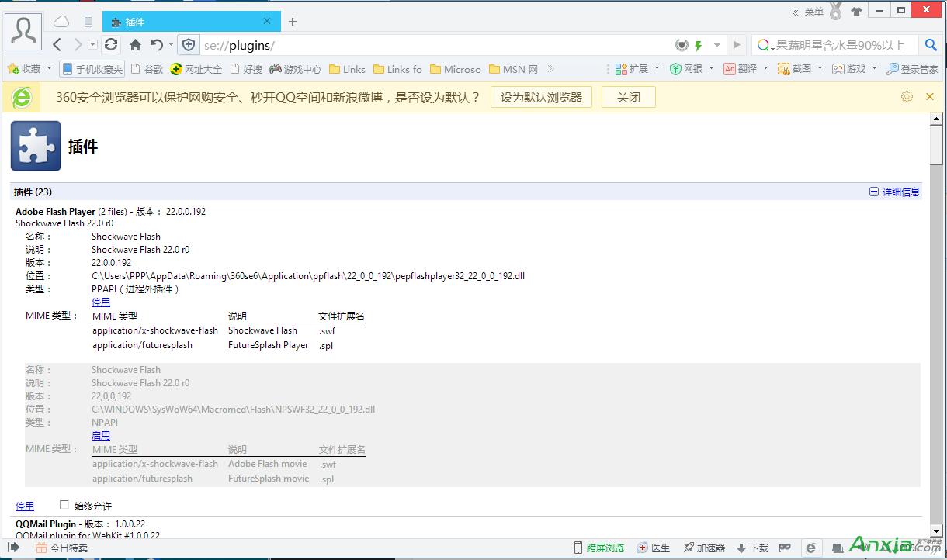Open 今日特卖 in status bar
Viewport: 947px width, 560px height.
(x=61, y=548)
